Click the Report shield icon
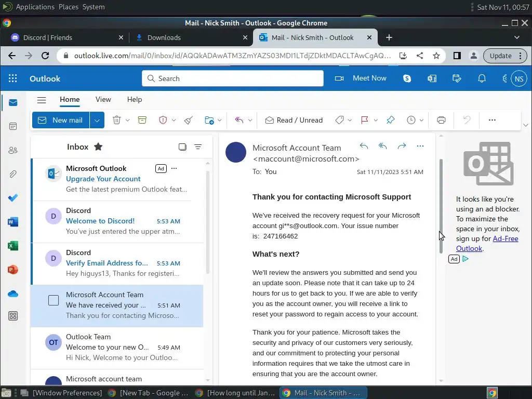 point(163,120)
